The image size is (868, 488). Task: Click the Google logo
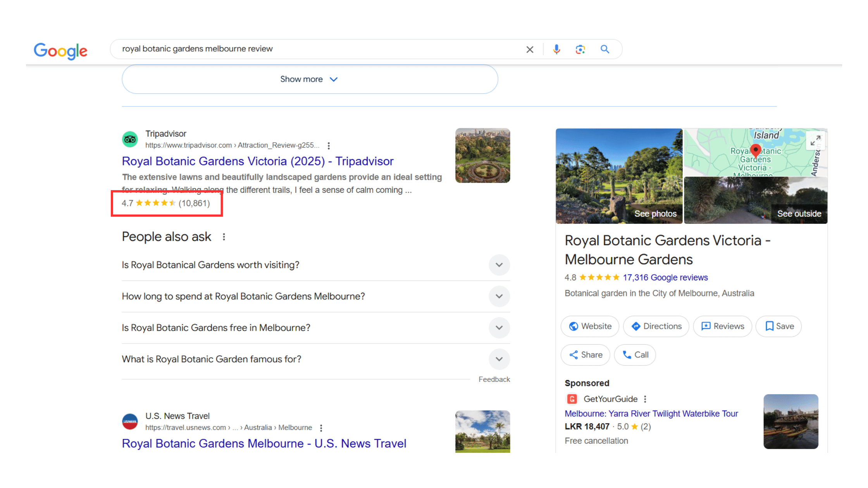60,50
